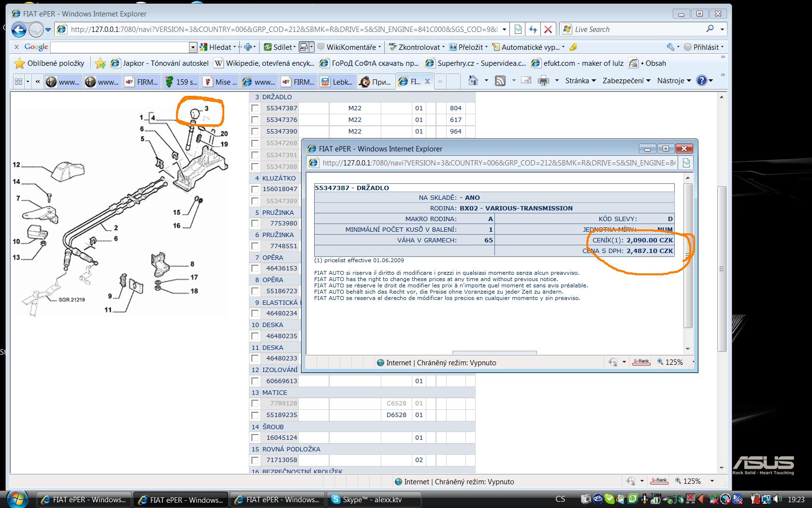The image size is (812, 508).
Task: Click S-Rank icon in main window status bar
Action: point(659,481)
